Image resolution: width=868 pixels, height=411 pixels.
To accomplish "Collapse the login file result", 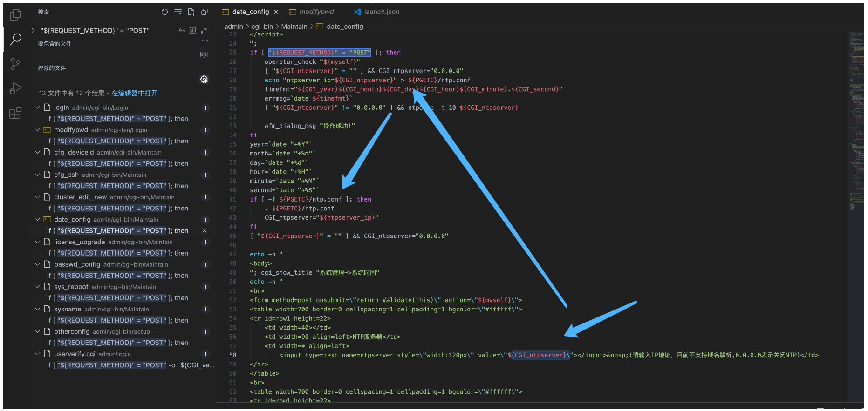I will pos(37,108).
